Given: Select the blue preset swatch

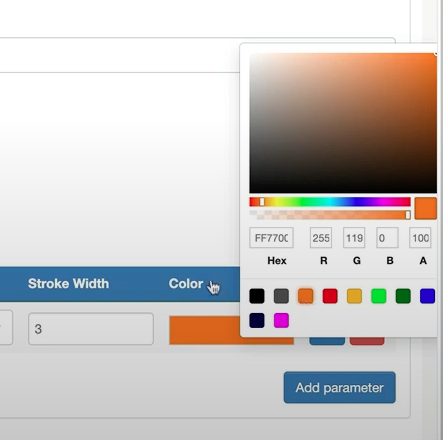Looking at the screenshot, I should click(x=427, y=296).
